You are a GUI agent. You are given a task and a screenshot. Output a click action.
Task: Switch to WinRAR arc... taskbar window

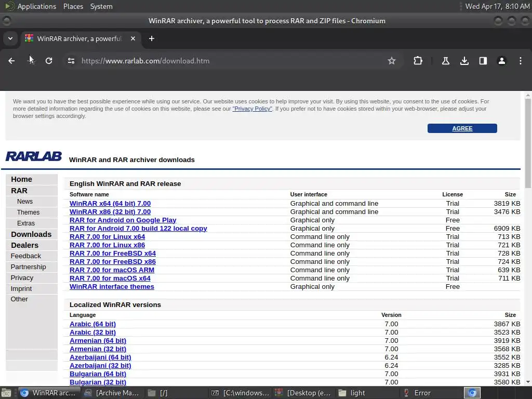click(x=49, y=393)
